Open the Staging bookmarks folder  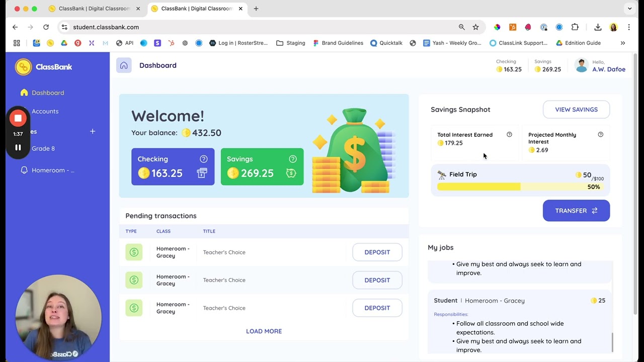pos(291,43)
